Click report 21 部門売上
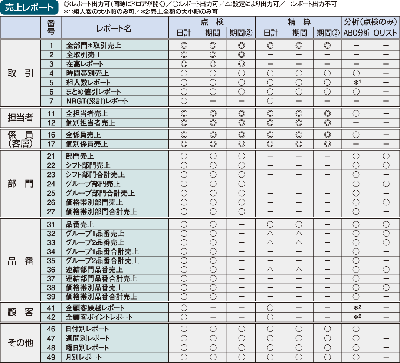The width and height of the screenshot is (400, 363). pos(80,156)
